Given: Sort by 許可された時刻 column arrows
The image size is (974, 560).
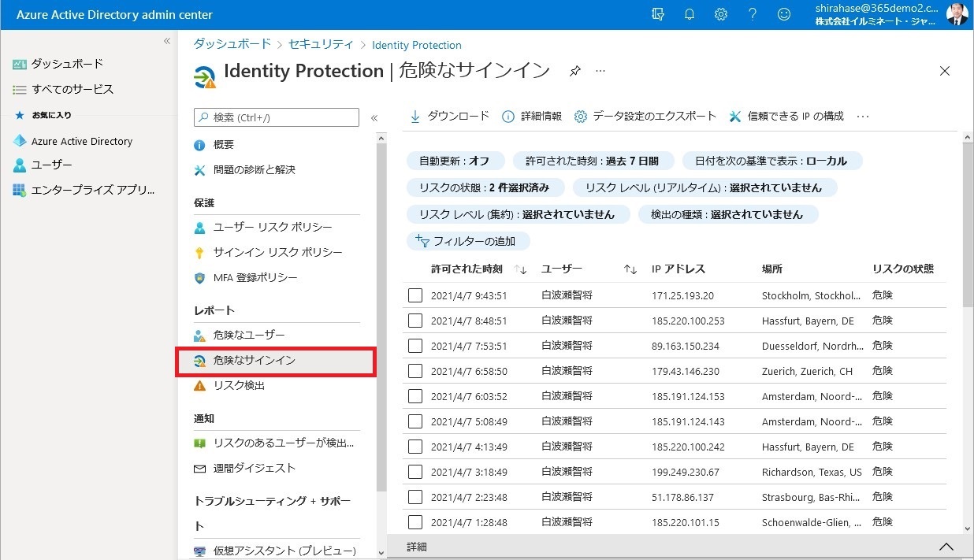Looking at the screenshot, I should point(520,269).
